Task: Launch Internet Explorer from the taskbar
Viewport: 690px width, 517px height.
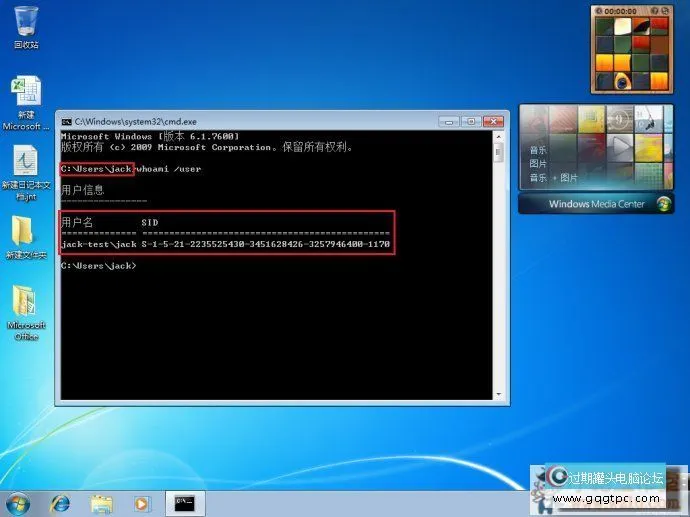Action: click(x=61, y=502)
